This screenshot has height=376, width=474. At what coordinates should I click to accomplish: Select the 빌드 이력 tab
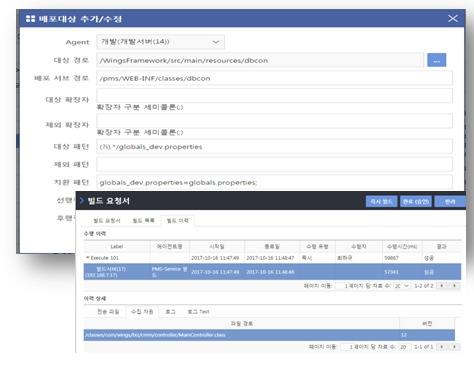point(178,221)
